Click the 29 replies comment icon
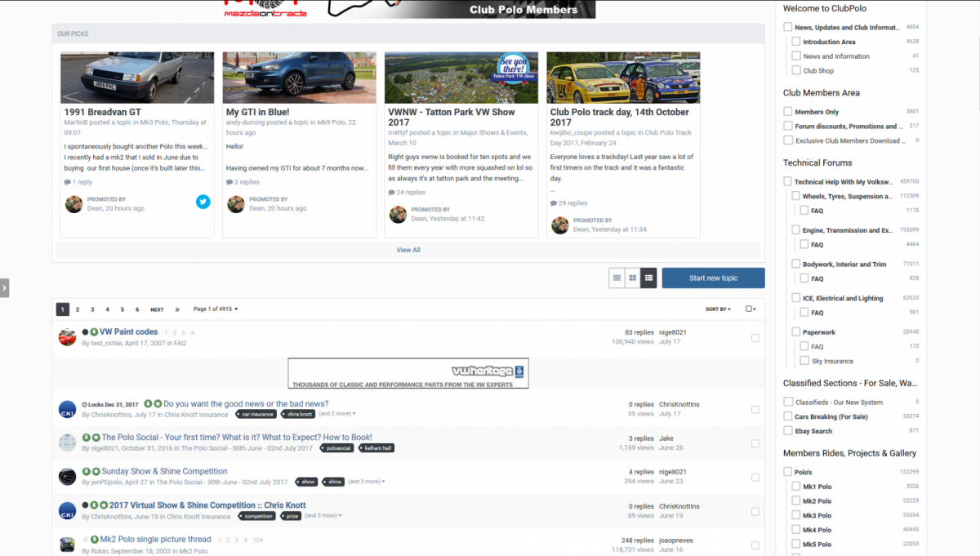 tap(553, 203)
